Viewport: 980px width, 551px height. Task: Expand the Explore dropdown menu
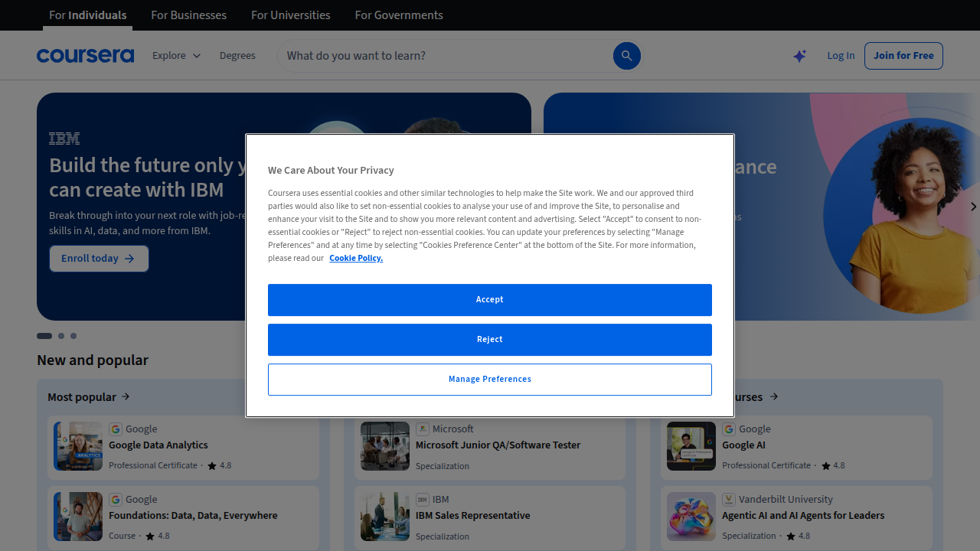[x=177, y=56]
